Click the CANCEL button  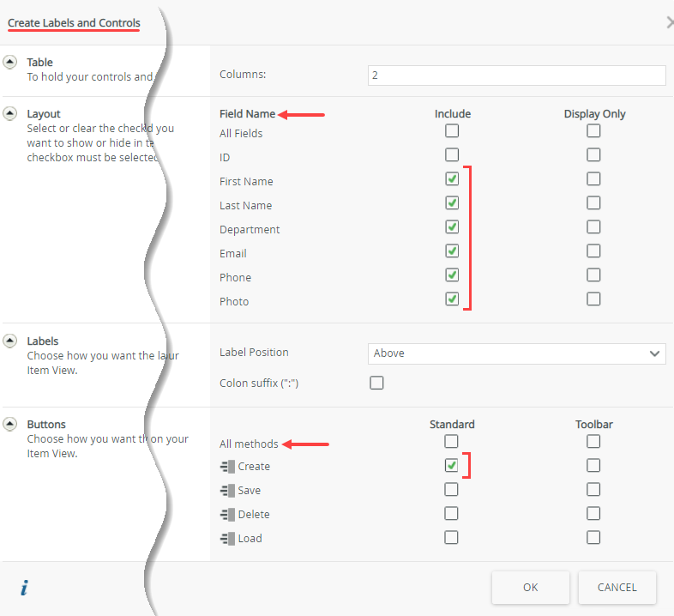pos(617,588)
